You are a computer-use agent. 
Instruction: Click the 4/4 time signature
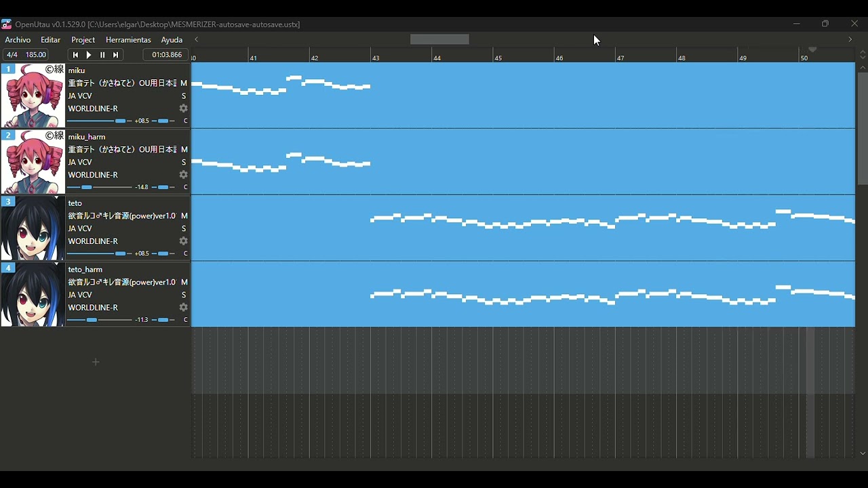tap(12, 55)
